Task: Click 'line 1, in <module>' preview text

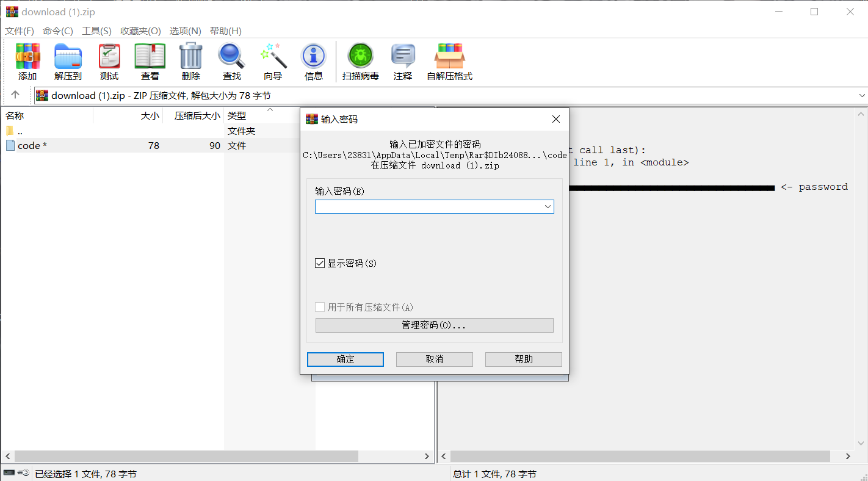Action: pos(631,162)
